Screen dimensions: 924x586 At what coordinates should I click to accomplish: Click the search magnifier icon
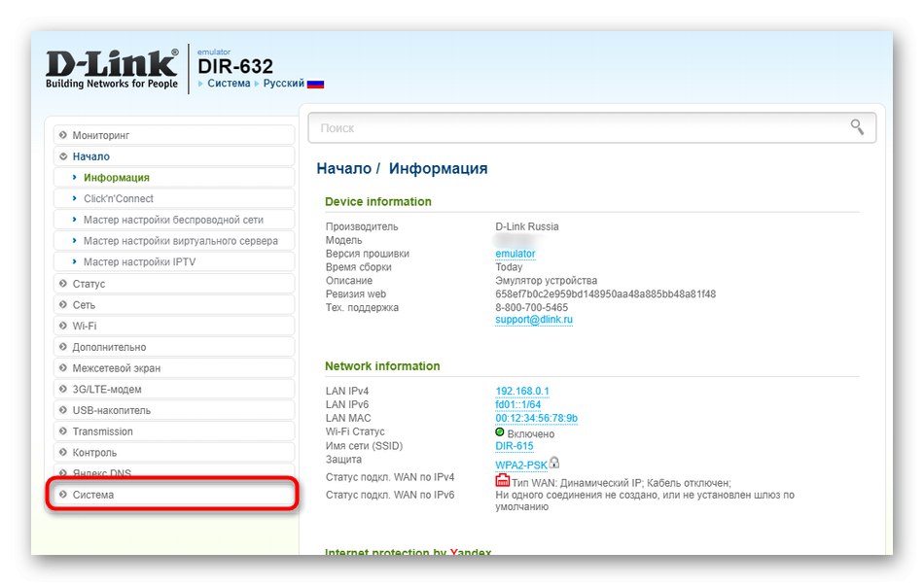pyautogui.click(x=857, y=126)
